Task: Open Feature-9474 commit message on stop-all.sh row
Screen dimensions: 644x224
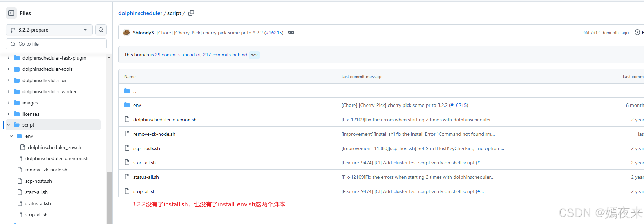Action: [412, 191]
